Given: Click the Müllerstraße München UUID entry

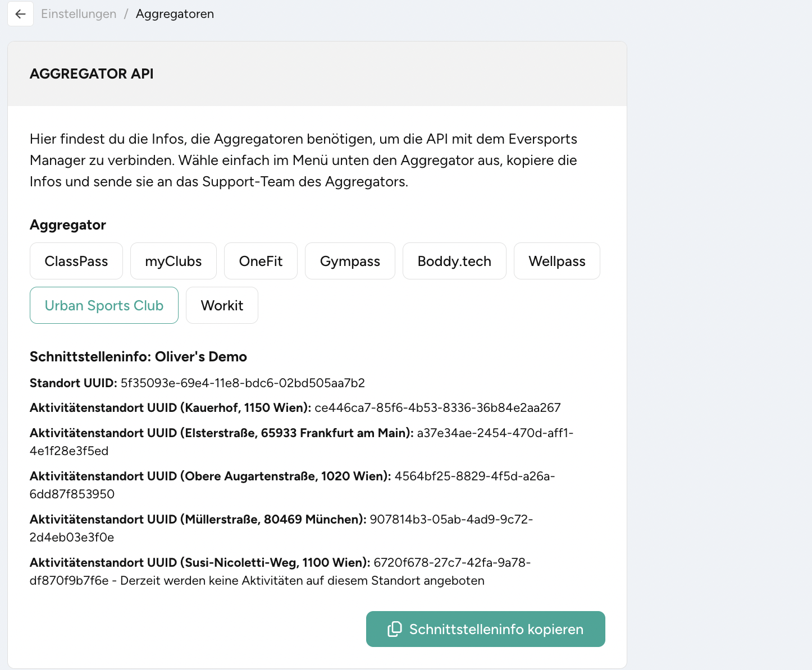Looking at the screenshot, I should [281, 528].
